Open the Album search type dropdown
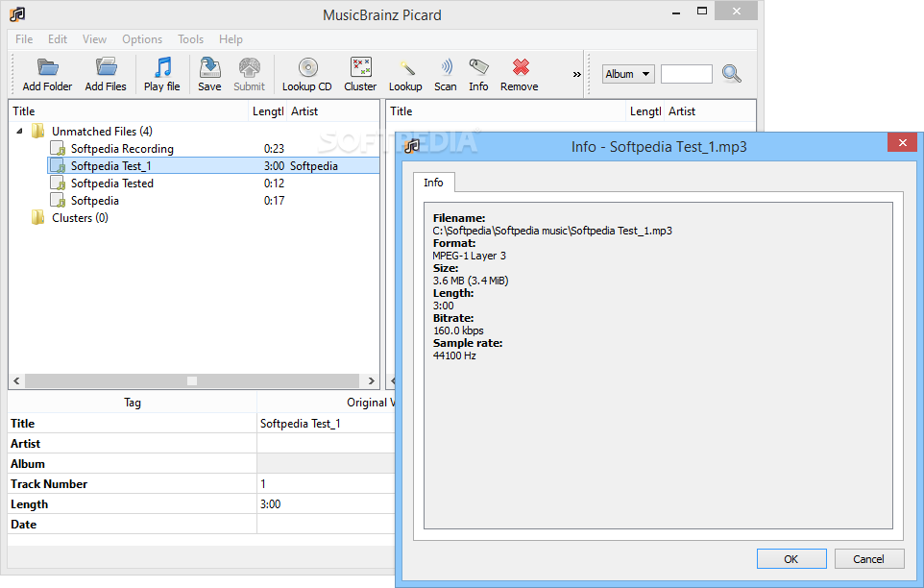The image size is (924, 588). [628, 74]
